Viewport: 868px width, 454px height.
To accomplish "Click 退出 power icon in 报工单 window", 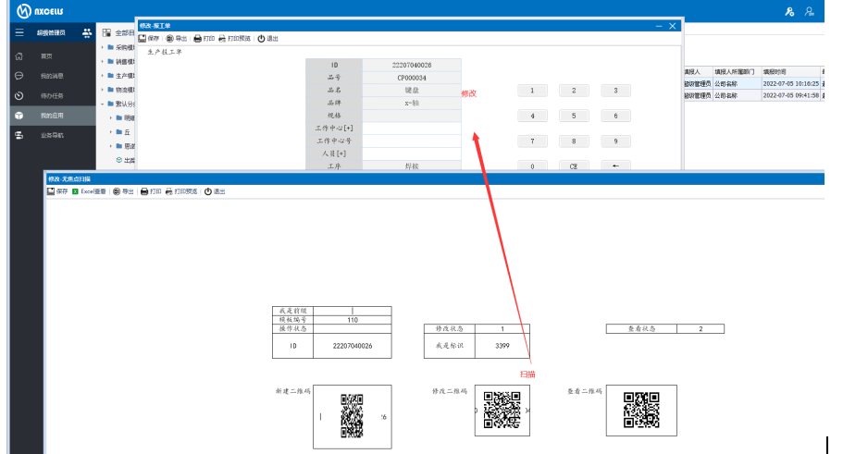I will pyautogui.click(x=261, y=39).
